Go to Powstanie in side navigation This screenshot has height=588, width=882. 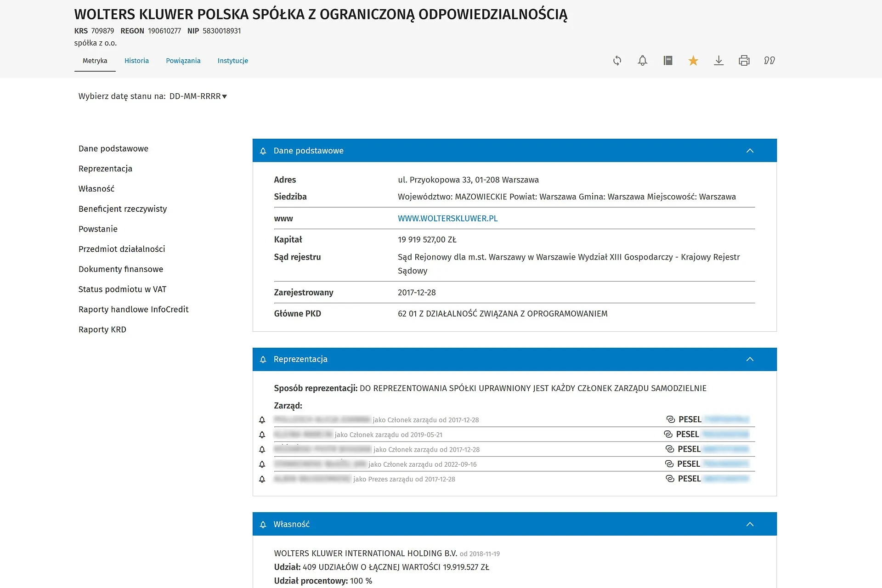98,229
